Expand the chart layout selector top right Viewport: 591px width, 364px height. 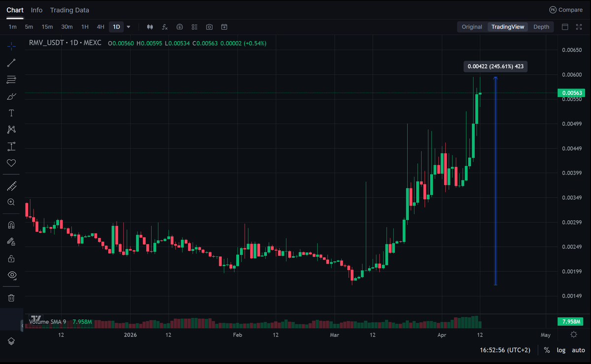(x=565, y=27)
